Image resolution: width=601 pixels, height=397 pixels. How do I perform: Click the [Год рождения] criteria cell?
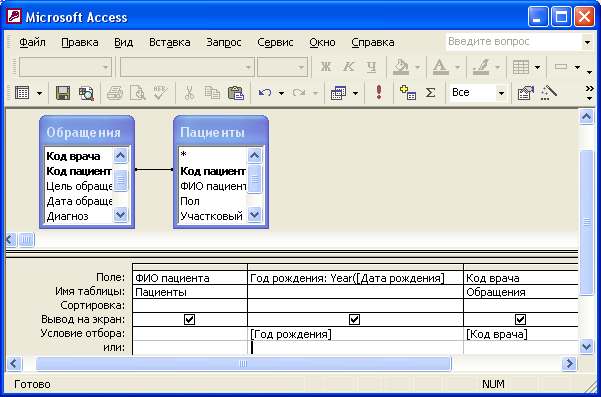point(355,334)
